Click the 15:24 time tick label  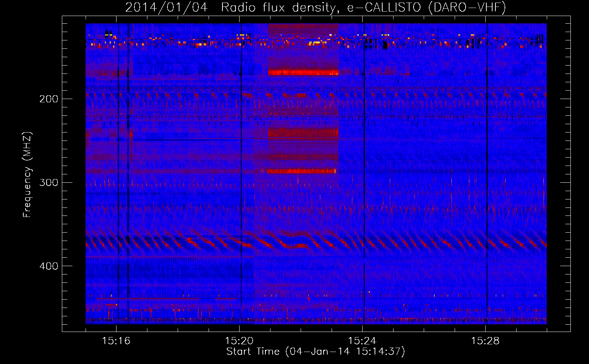tap(362, 341)
